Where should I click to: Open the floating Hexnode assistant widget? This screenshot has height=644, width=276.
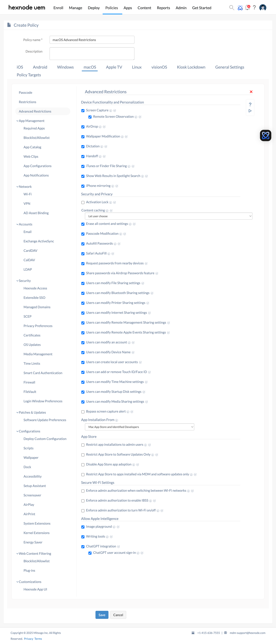coord(266,135)
